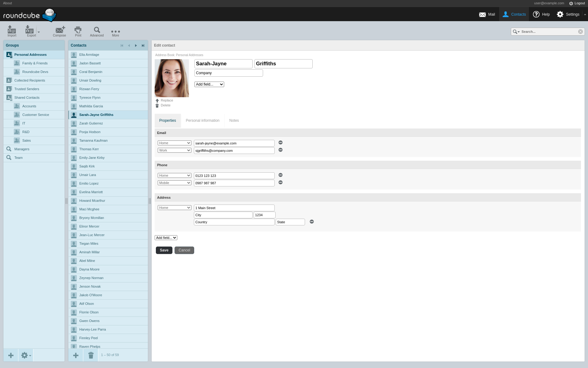Click the contact photo of Sarah-Jayne
Screen dimensions: 588x368
[x=172, y=78]
